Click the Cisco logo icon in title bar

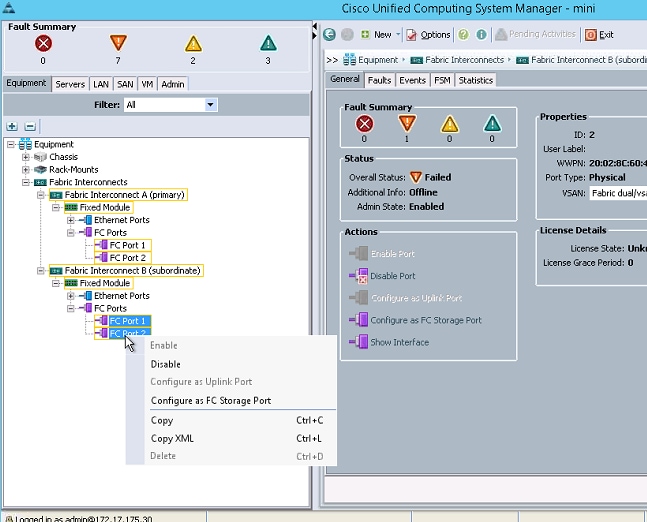click(x=9, y=8)
